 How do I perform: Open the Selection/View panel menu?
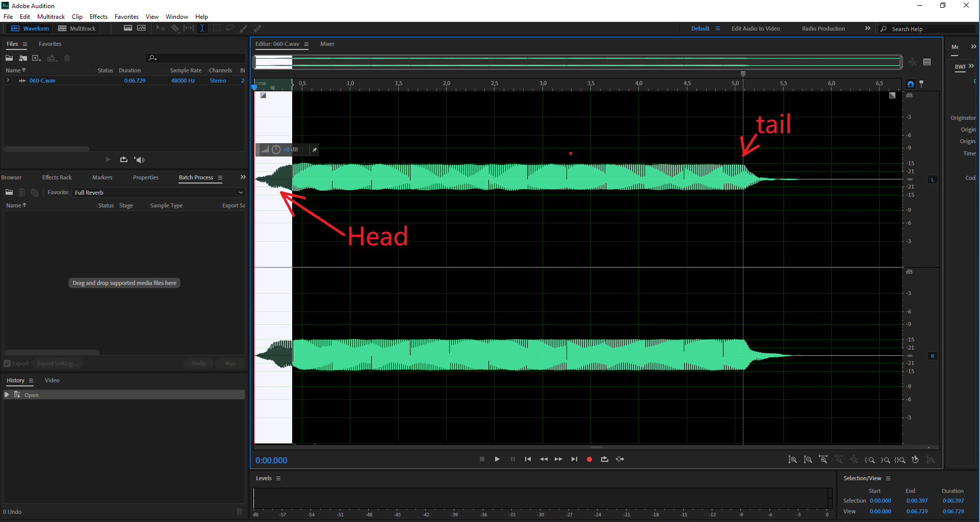click(888, 479)
